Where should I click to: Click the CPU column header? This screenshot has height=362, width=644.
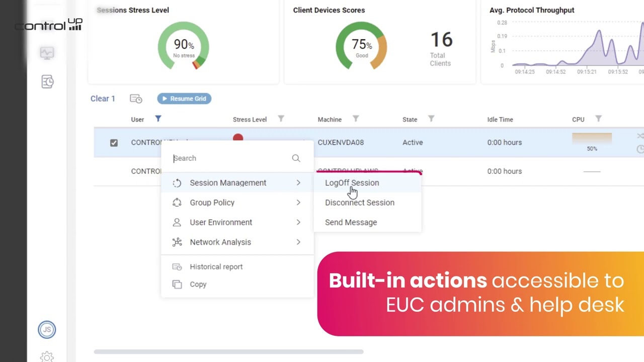pos(578,120)
